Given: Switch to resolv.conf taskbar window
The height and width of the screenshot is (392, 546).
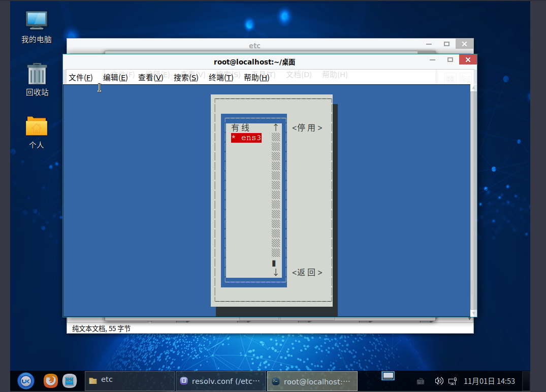Looking at the screenshot, I should tap(221, 381).
